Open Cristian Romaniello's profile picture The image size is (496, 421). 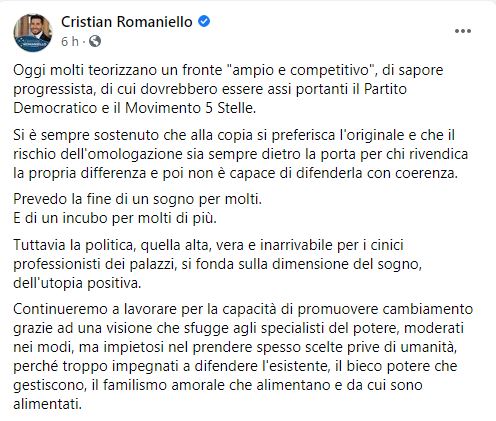(33, 32)
